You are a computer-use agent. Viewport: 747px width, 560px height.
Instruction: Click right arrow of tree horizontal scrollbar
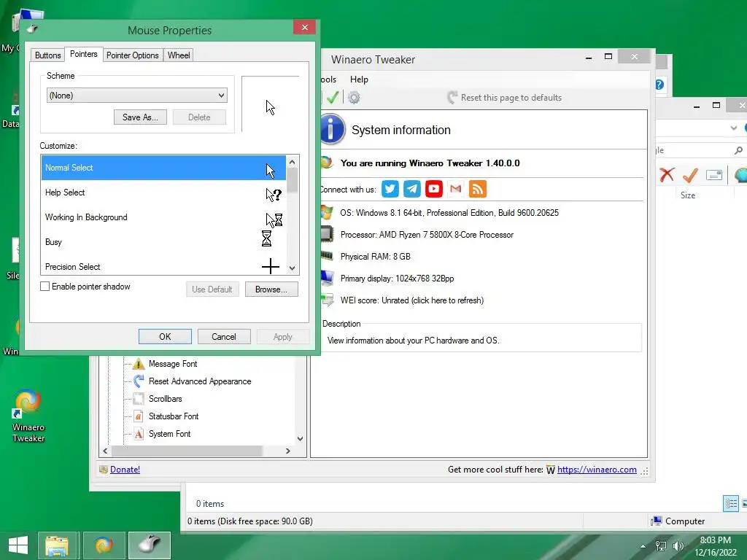[x=287, y=451]
